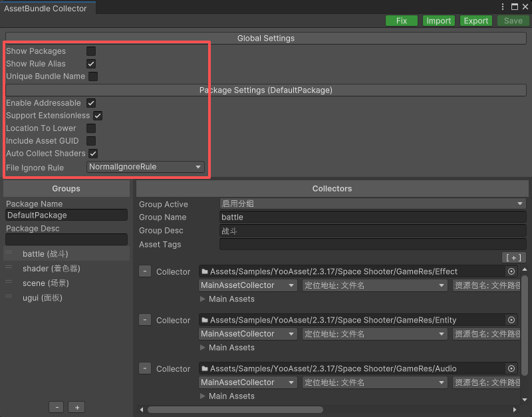Select the scene (场景) group
The width and height of the screenshot is (532, 417).
coord(66,283)
